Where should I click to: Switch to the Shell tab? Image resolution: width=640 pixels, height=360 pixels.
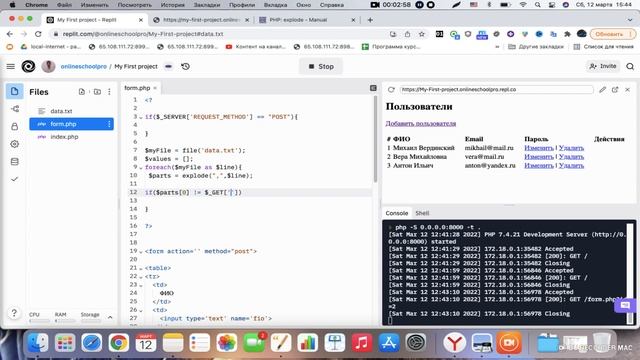coord(422,213)
